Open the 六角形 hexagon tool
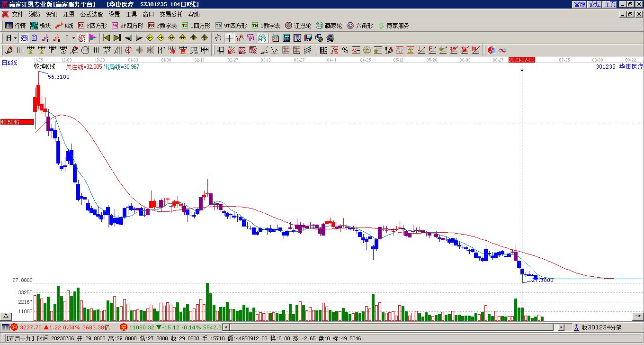 pyautogui.click(x=360, y=26)
